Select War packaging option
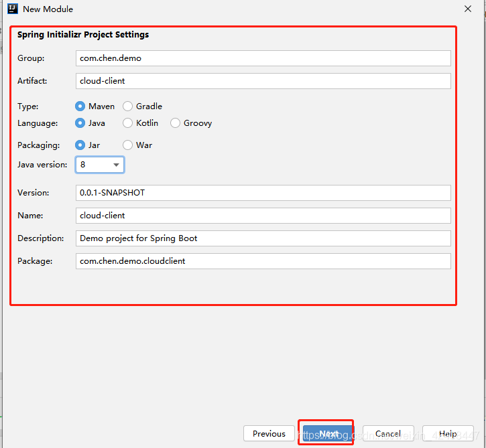This screenshot has height=448, width=486. [x=127, y=145]
